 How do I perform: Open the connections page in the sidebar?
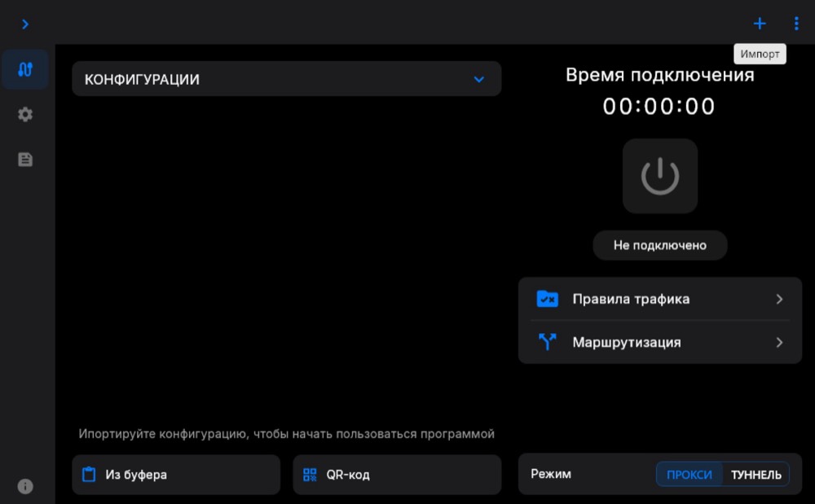[x=25, y=69]
